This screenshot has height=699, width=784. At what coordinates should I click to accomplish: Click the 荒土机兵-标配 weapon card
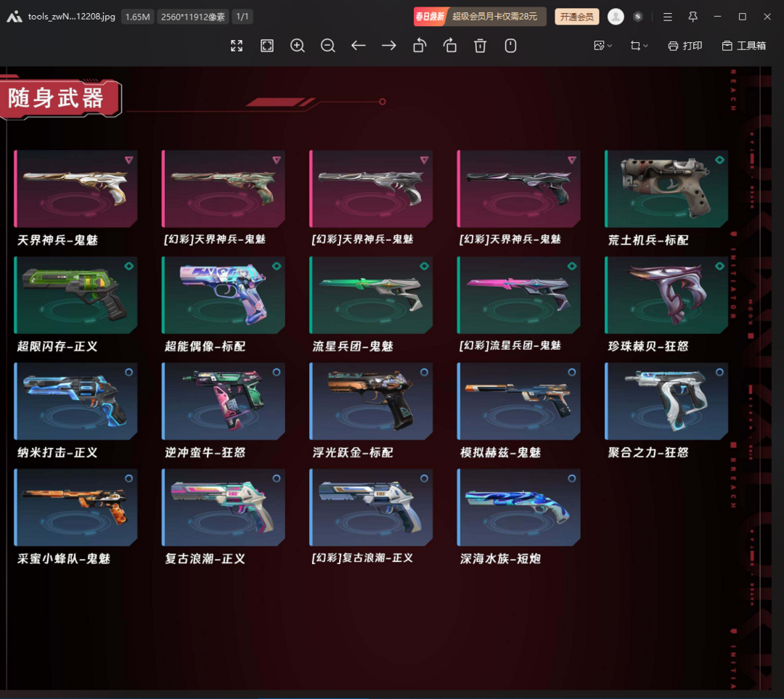tap(666, 189)
